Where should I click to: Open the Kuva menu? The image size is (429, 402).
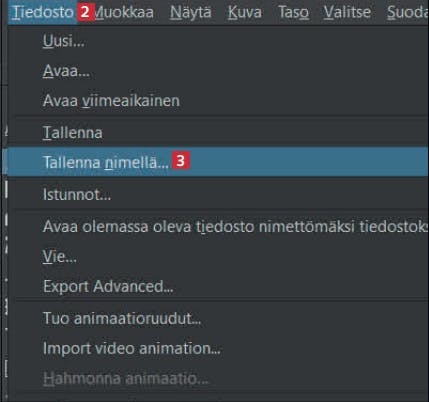click(245, 12)
